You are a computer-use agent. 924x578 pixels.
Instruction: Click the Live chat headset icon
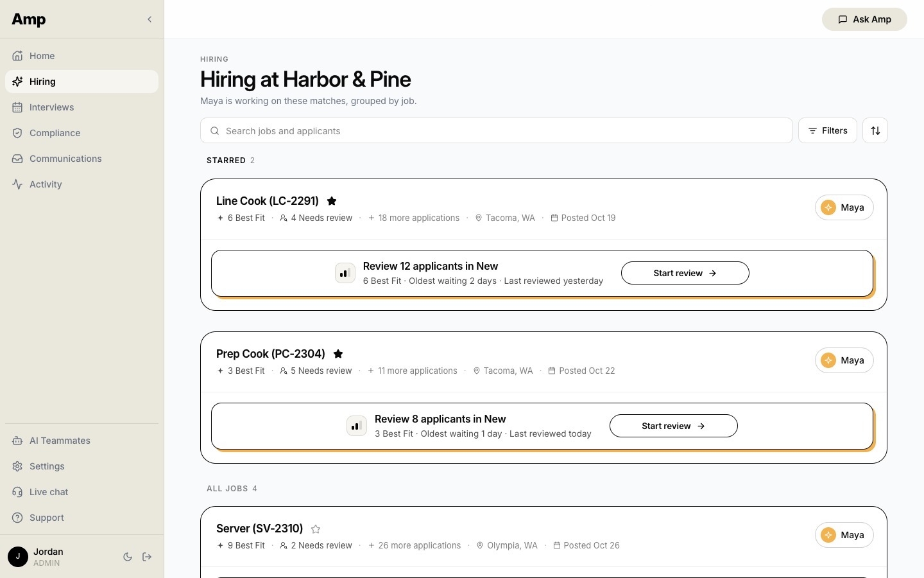pos(17,492)
